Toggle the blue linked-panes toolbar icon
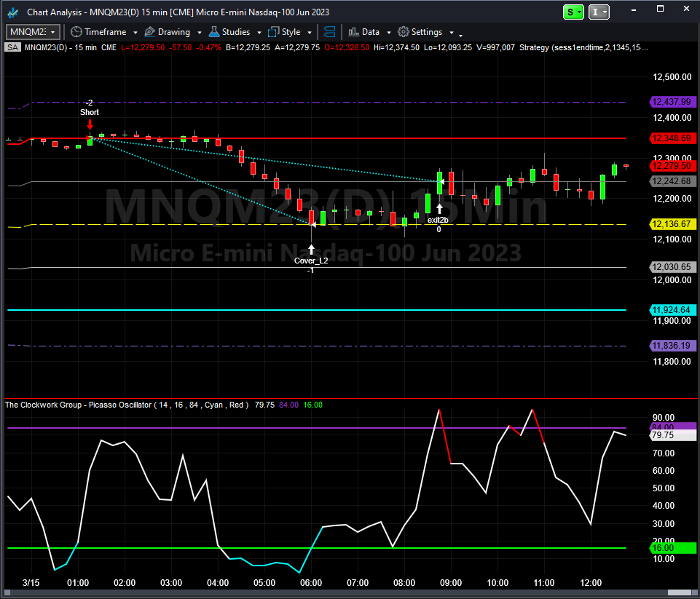This screenshot has width=700, height=599. [x=329, y=32]
